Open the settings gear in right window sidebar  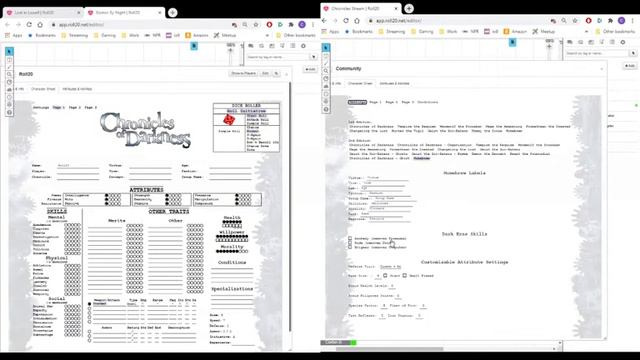click(x=623, y=42)
